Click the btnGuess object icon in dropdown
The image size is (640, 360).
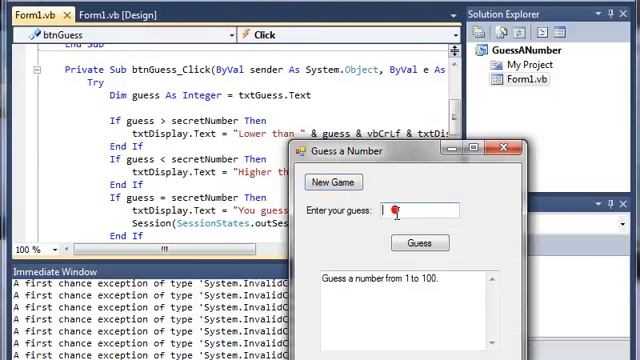click(x=35, y=35)
